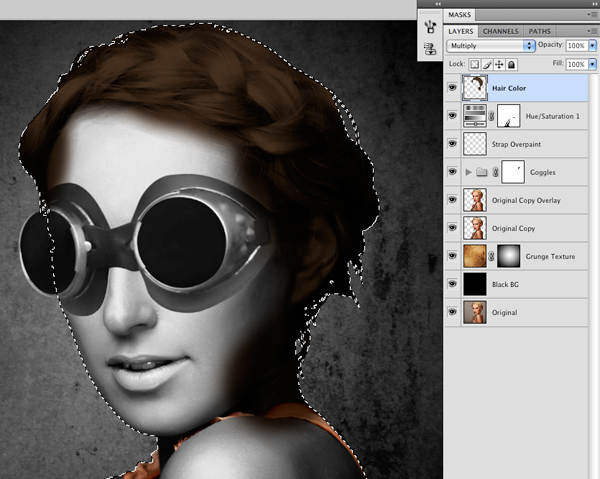Screen dimensions: 600x479
Task: Click the lock transparent pixels icon
Action: point(474,64)
